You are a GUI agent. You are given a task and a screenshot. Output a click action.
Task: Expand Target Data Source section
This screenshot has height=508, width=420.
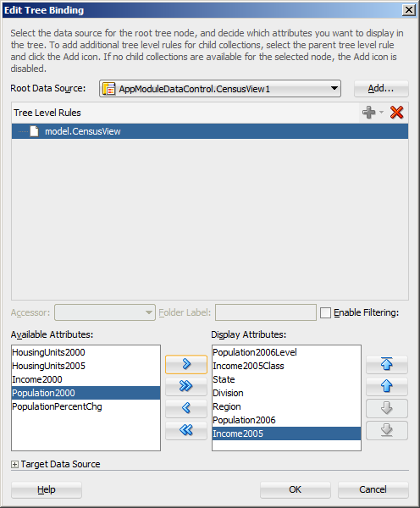[14, 464]
